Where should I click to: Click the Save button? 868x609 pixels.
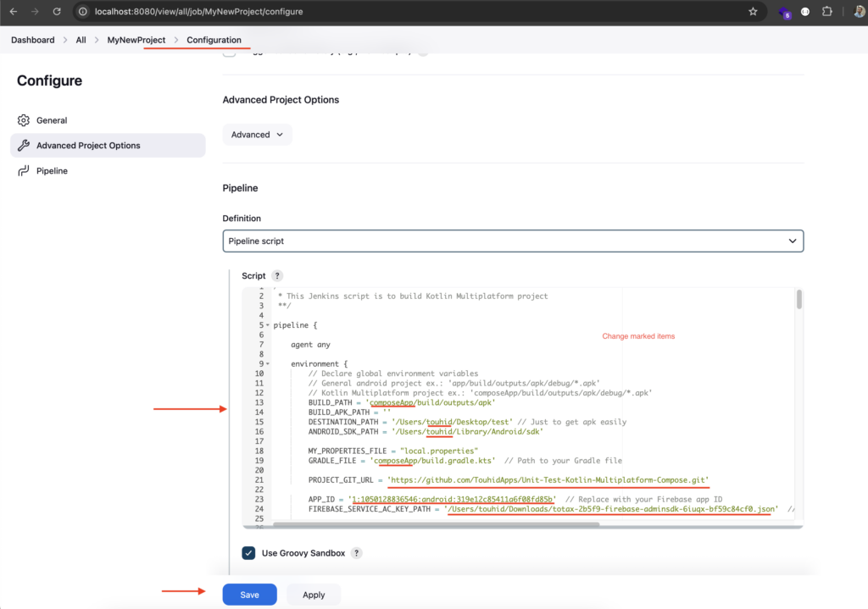pyautogui.click(x=250, y=595)
